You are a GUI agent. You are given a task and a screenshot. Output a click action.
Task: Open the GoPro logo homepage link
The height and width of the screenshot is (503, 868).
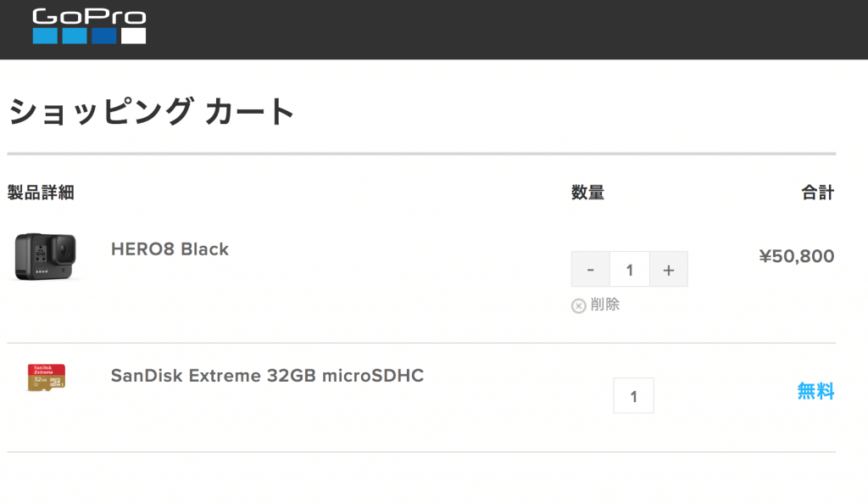89,26
